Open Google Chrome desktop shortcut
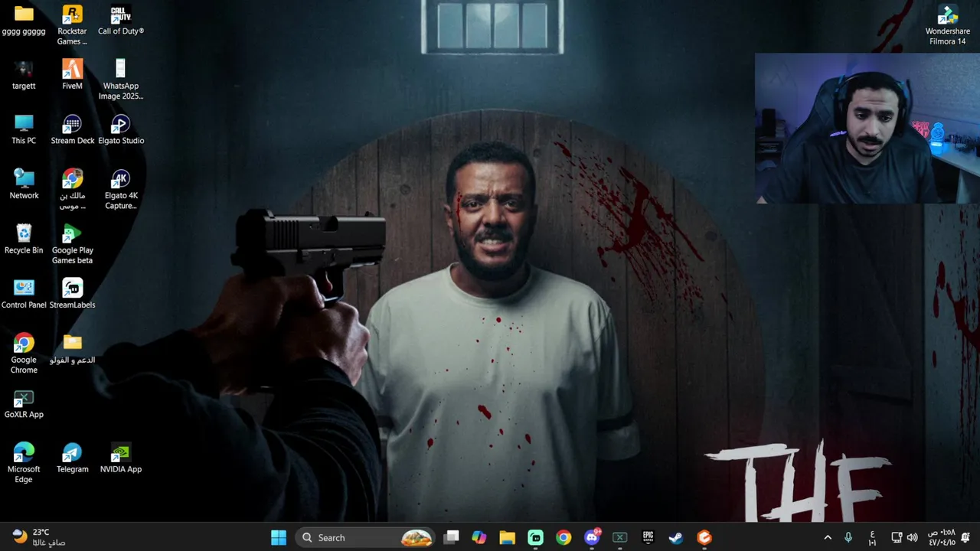This screenshot has height=551, width=980. [24, 354]
